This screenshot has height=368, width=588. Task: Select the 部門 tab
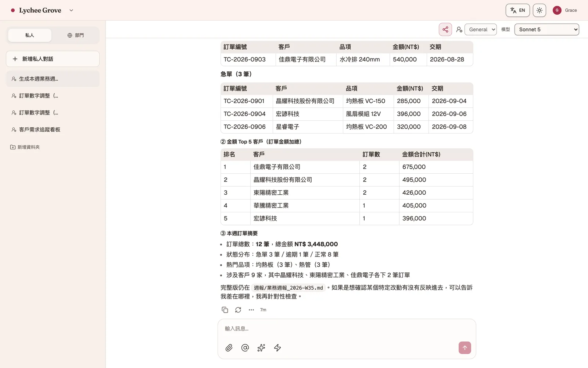(75, 35)
